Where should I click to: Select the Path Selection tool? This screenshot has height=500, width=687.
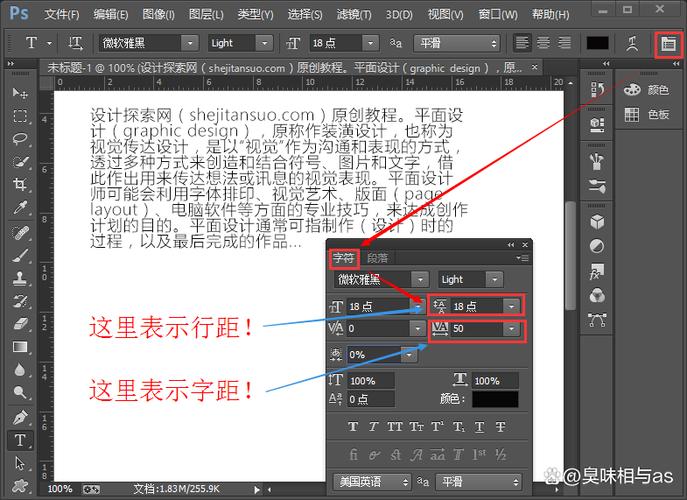20,463
